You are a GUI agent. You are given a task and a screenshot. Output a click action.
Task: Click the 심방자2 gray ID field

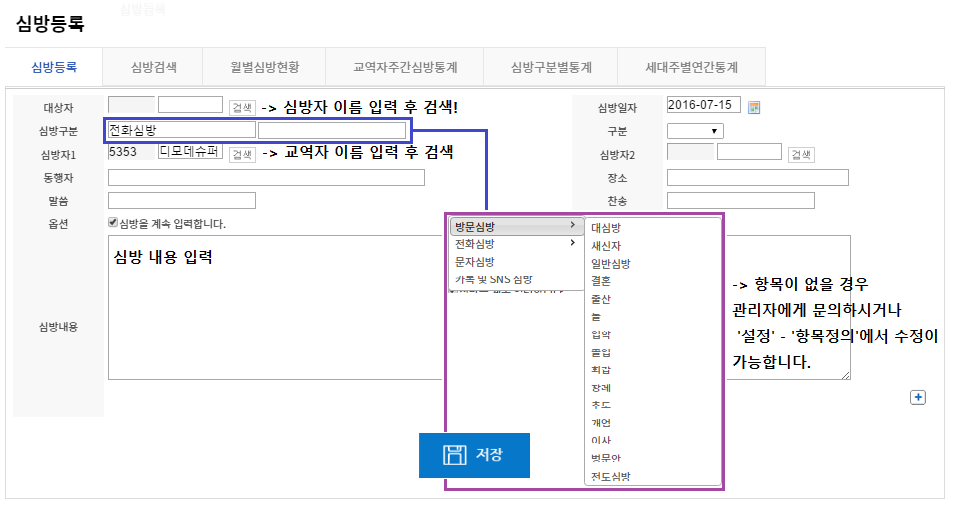pyautogui.click(x=691, y=152)
